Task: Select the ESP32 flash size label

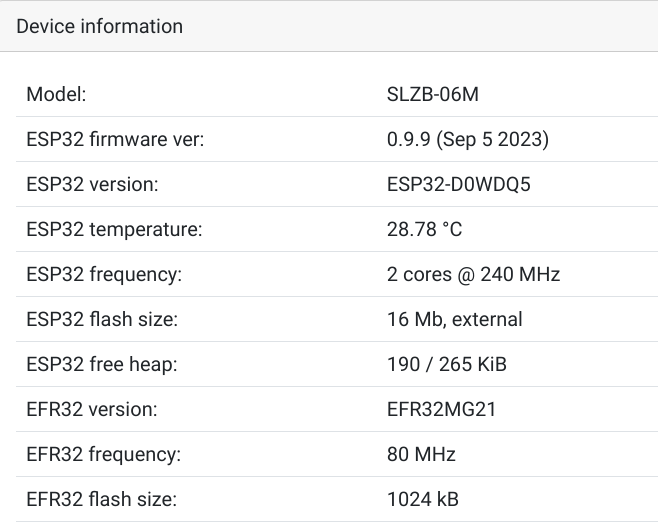Action: 102,319
